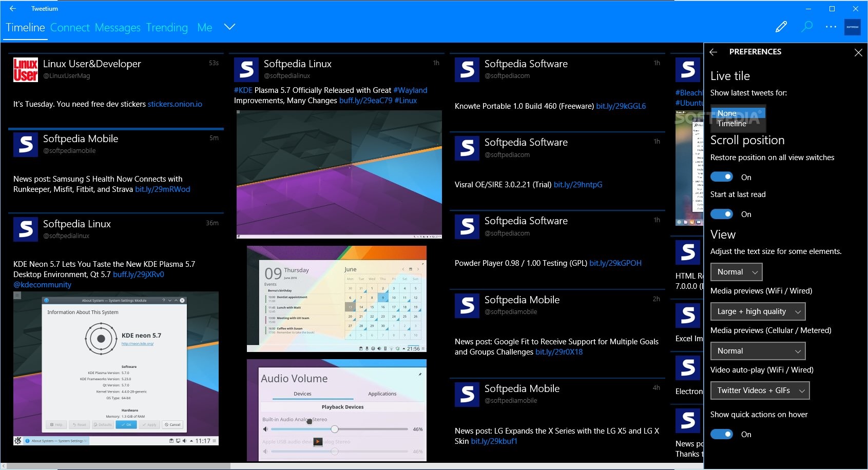Select None for live tile tweets
Image resolution: width=868 pixels, height=470 pixels.
point(738,113)
